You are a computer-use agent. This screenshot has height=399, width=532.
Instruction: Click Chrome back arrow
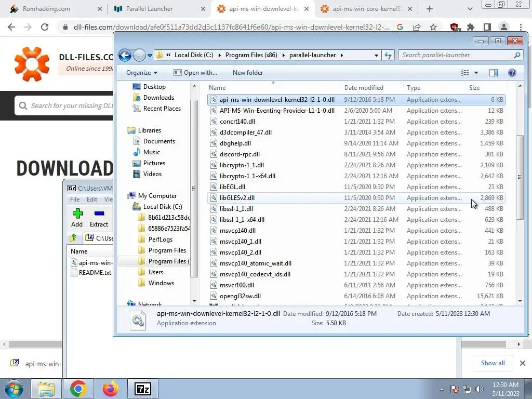[x=11, y=27]
